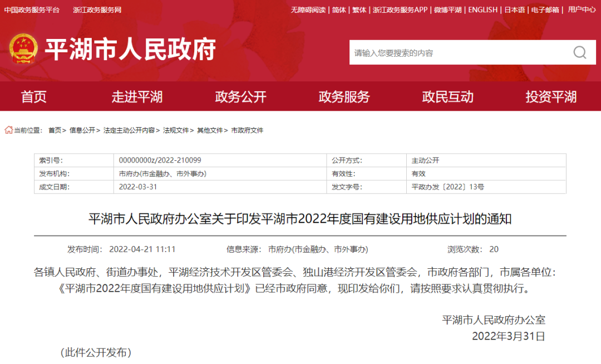The image size is (601, 364).
Task: Switch site to ENGLISH
Action: coord(482,10)
